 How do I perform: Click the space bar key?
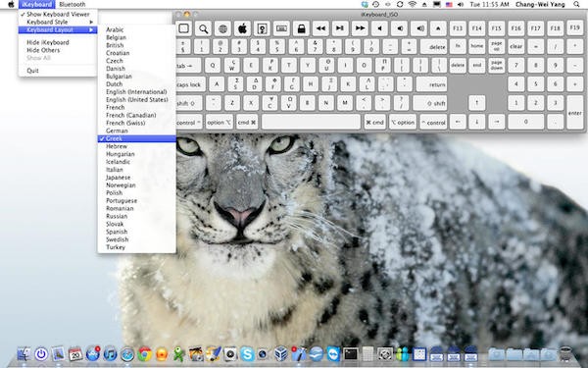click(311, 122)
